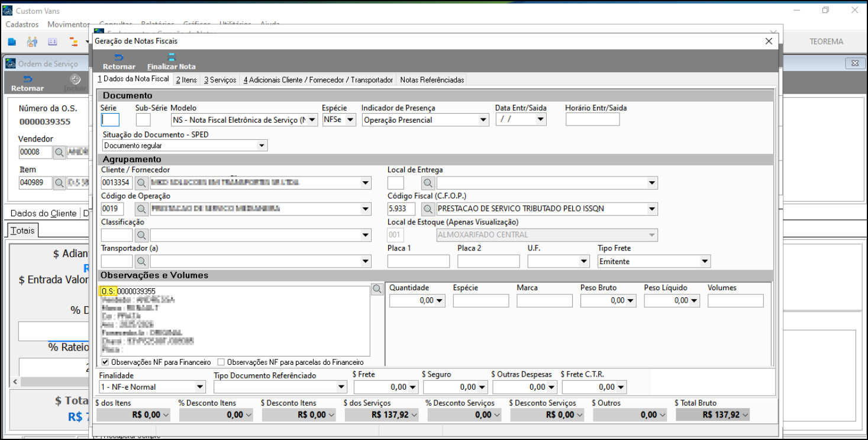
Task: Switch to the 2 Itens tab
Action: pyautogui.click(x=186, y=80)
